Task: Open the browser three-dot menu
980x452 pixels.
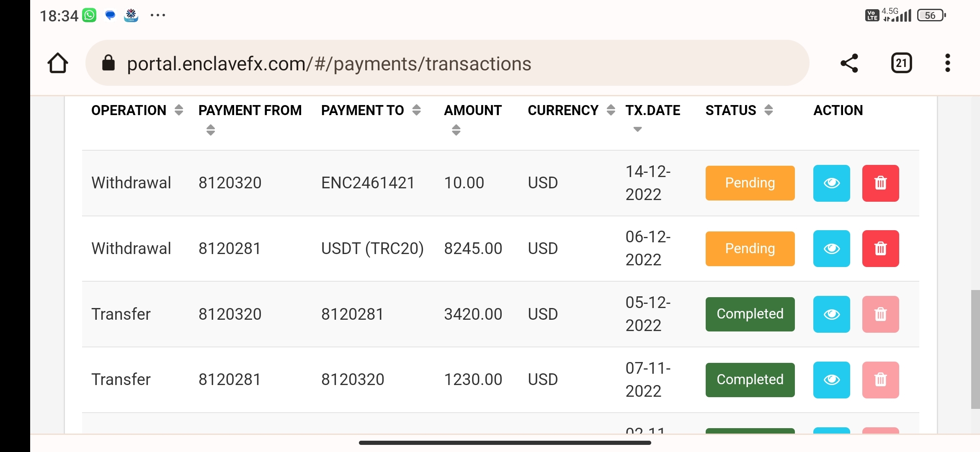Action: tap(947, 63)
